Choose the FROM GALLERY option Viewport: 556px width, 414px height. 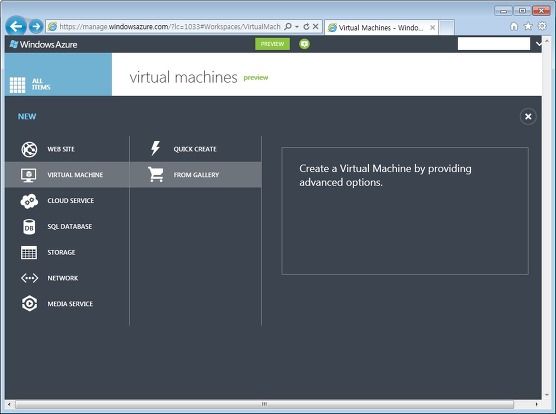pyautogui.click(x=196, y=175)
